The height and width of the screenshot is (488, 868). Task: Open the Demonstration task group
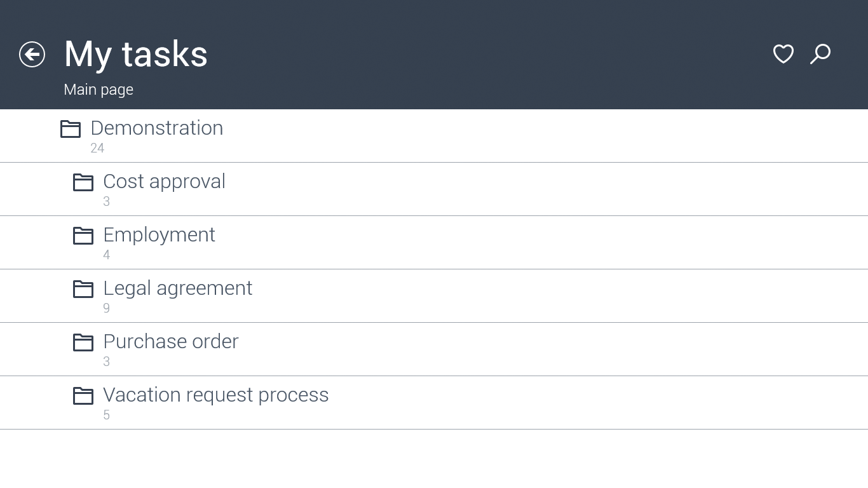pyautogui.click(x=157, y=128)
